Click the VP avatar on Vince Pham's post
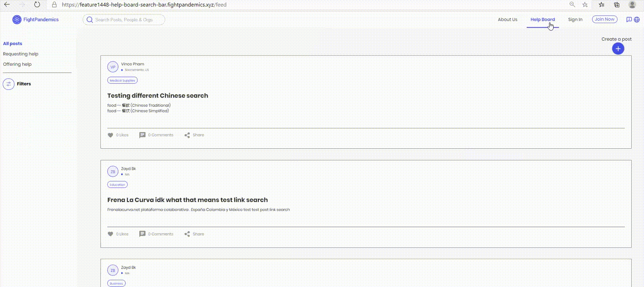Viewport: 644px width, 287px height. click(x=113, y=67)
